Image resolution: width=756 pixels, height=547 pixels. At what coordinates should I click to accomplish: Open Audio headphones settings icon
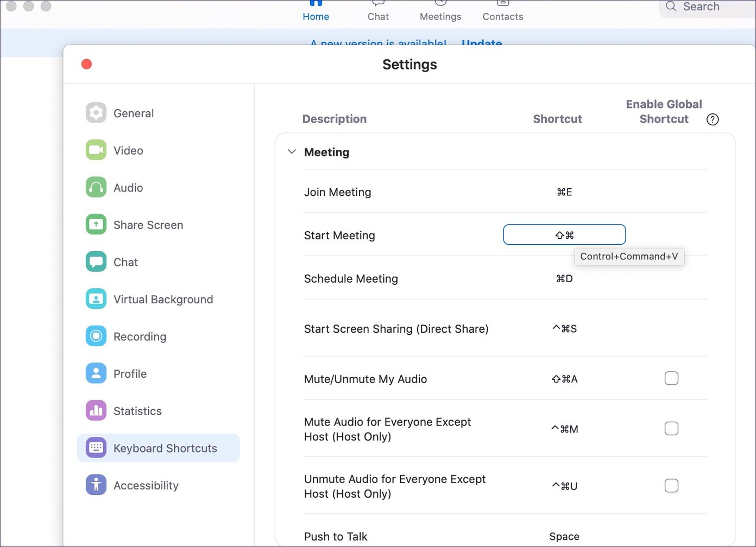pos(96,188)
